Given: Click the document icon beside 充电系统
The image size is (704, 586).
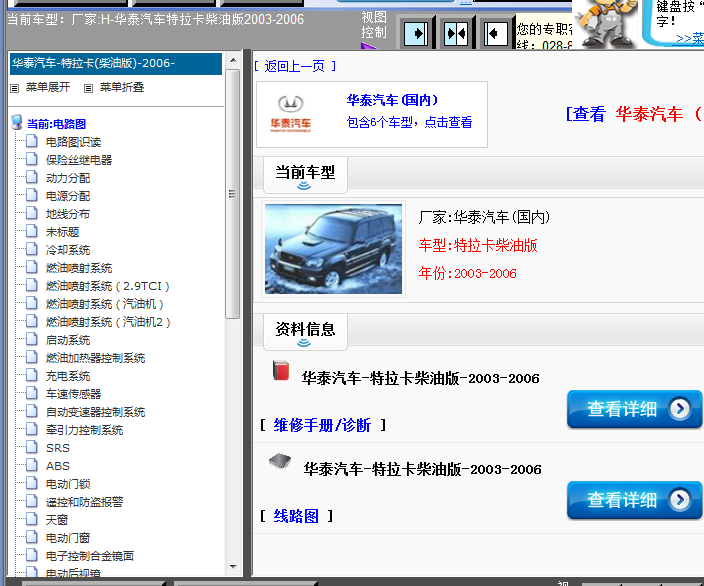Looking at the screenshot, I should coord(31,375).
